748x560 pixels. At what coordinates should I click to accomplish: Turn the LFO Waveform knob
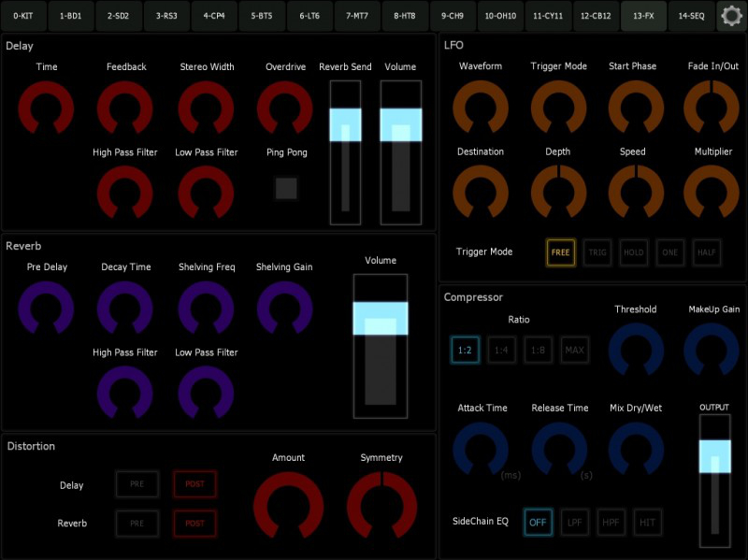click(x=481, y=108)
